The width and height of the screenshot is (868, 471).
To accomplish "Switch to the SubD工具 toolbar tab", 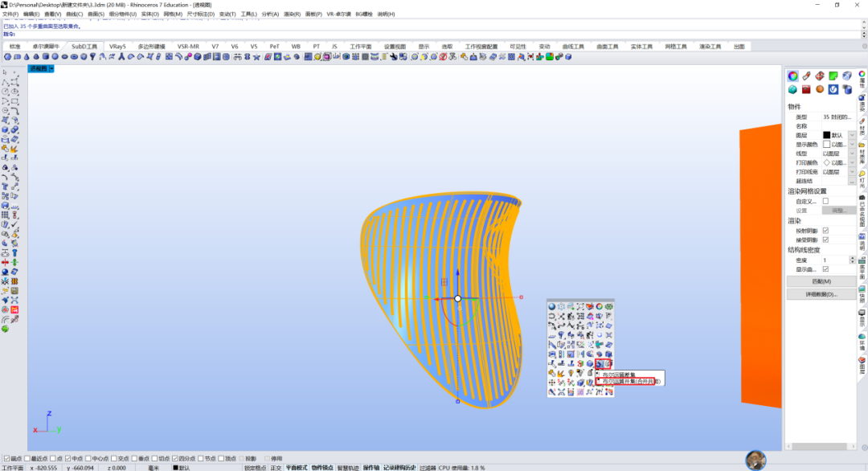I will (84, 47).
